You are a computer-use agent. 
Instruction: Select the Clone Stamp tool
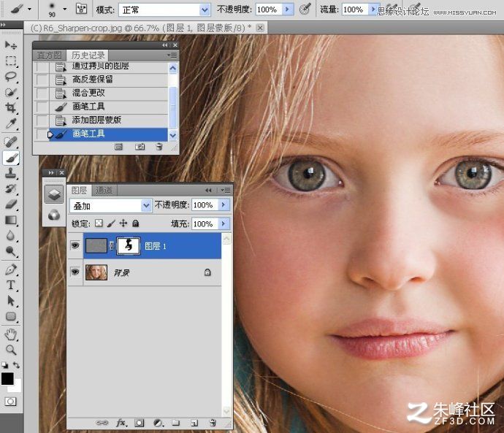point(11,173)
